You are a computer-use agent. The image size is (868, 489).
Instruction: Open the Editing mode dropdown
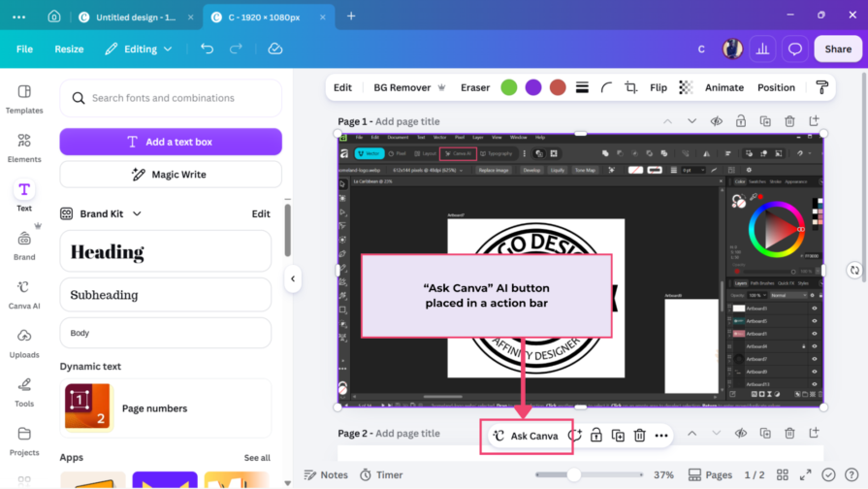click(139, 49)
